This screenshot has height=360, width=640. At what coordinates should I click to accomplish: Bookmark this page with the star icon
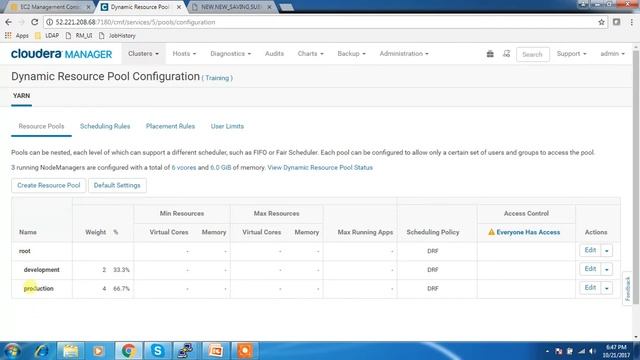(x=601, y=22)
